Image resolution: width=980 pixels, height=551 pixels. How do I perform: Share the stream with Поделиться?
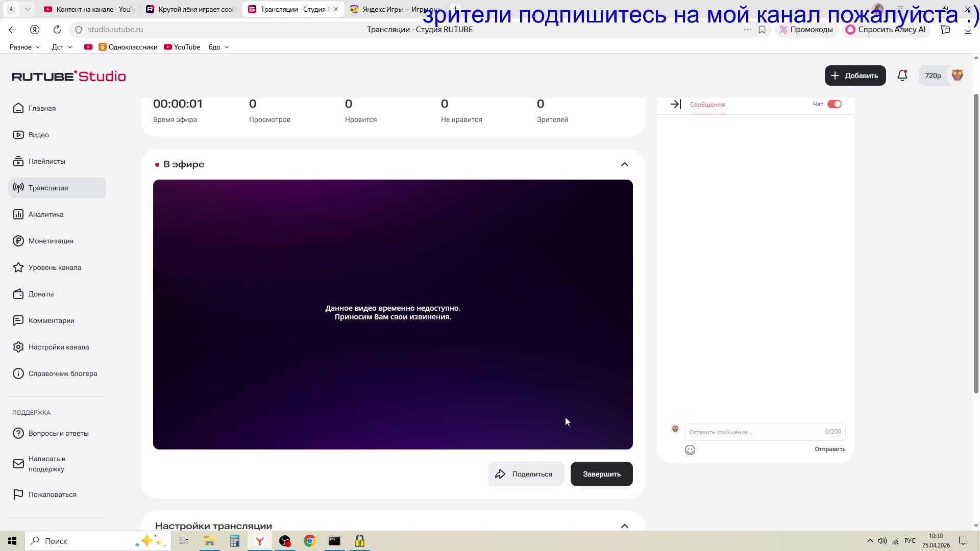pyautogui.click(x=526, y=473)
